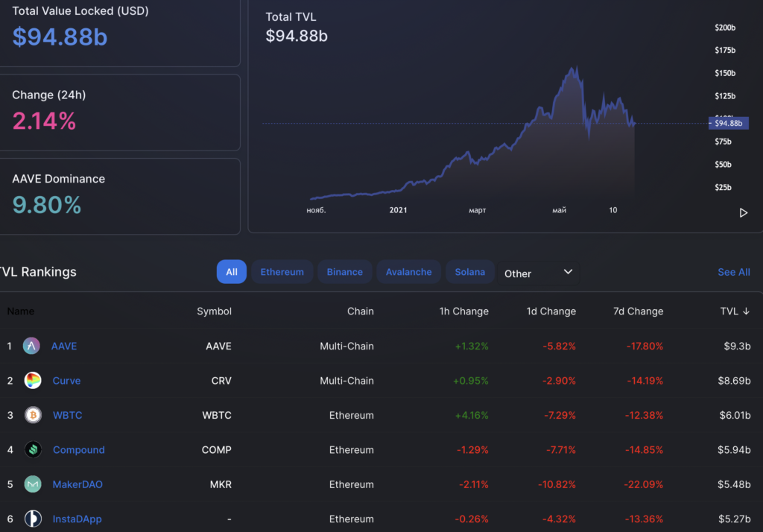Click the sort arrow next to TVL

coord(746,311)
